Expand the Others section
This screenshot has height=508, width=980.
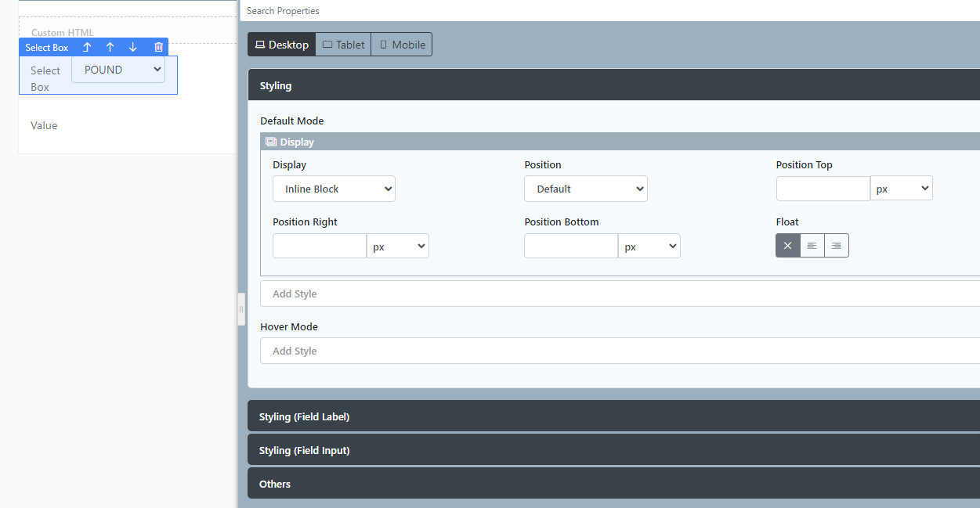click(614, 484)
